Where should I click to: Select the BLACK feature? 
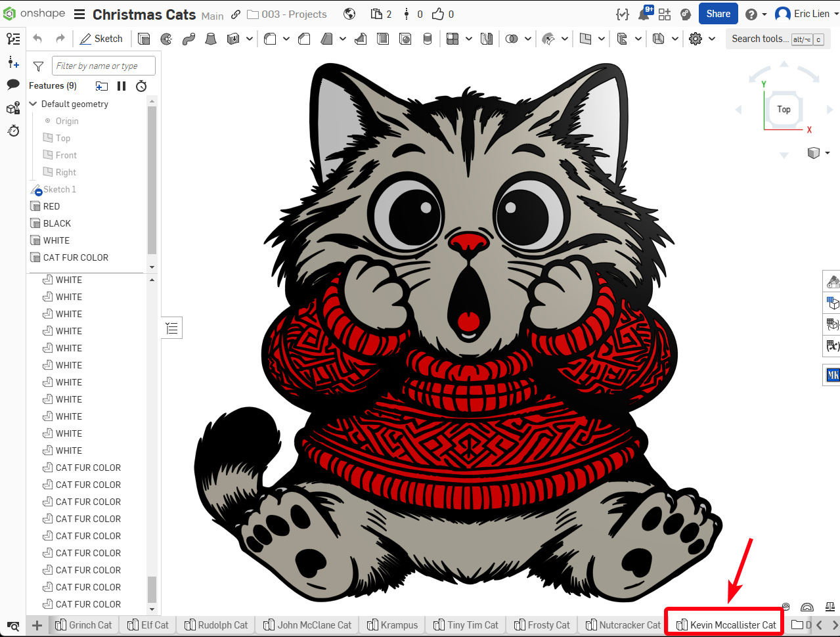coord(56,223)
